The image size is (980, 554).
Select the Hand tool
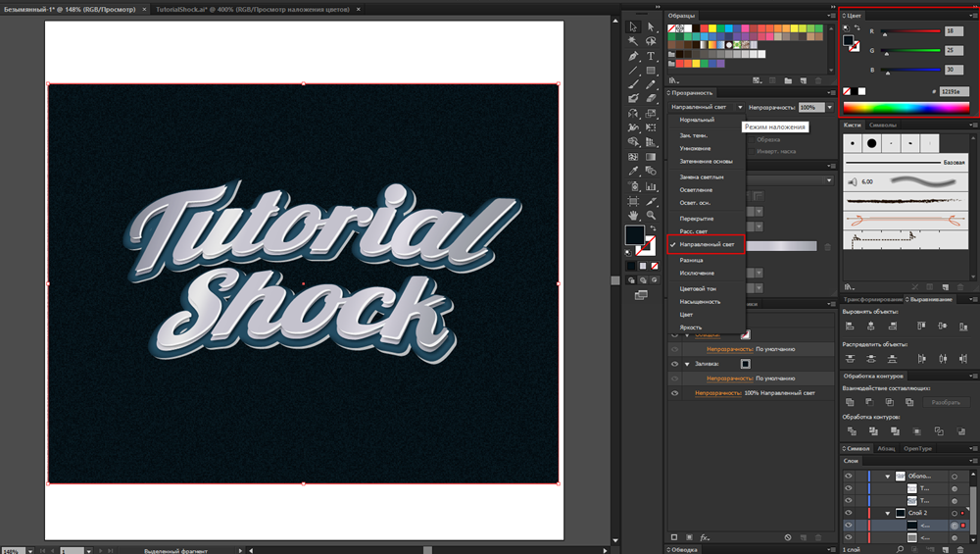coord(633,214)
